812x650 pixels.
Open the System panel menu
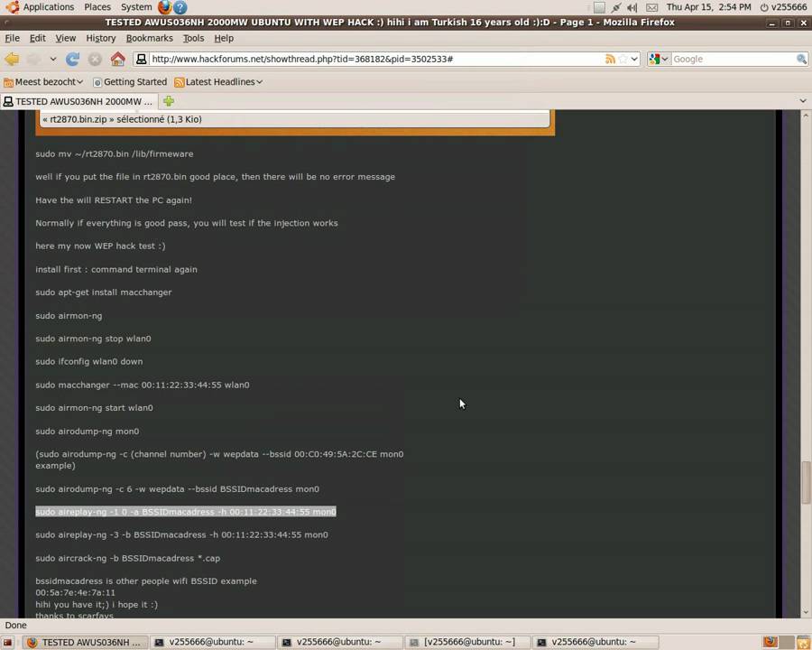click(x=136, y=7)
